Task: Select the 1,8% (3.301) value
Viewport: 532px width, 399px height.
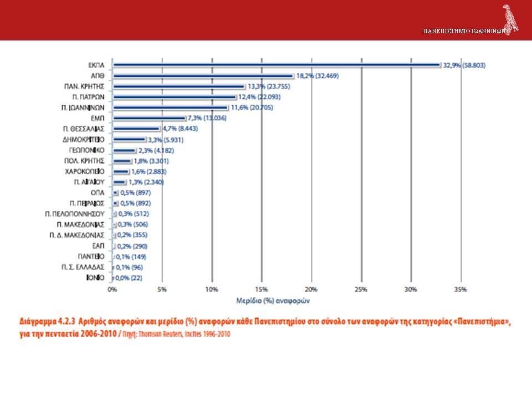Action: coord(151,161)
